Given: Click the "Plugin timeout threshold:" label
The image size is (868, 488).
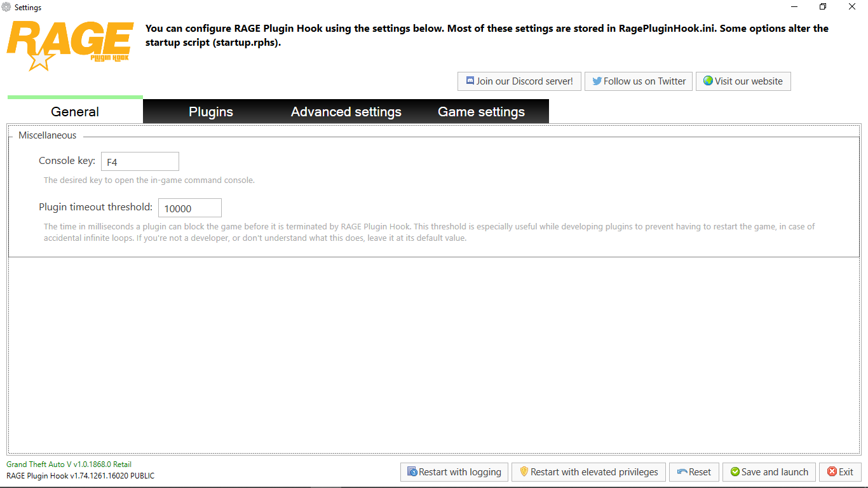Looking at the screenshot, I should pos(95,207).
